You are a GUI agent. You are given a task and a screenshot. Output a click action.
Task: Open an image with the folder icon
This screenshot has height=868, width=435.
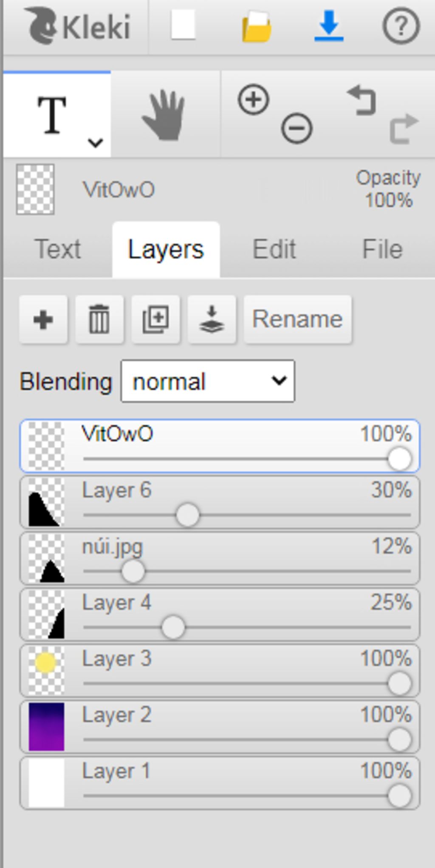(257, 26)
